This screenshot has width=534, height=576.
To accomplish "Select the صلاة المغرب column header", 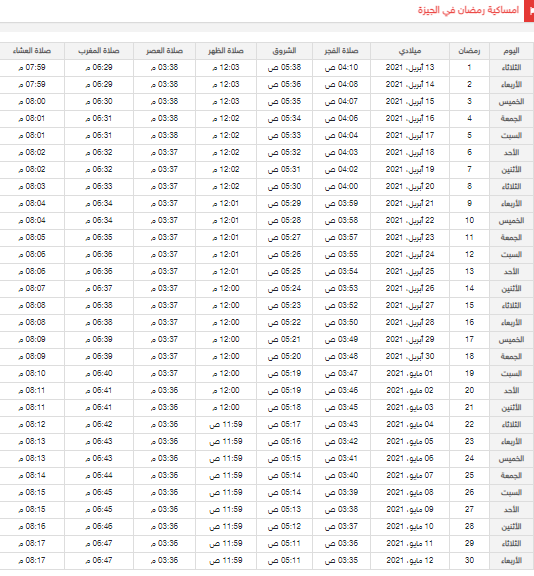I will [99, 51].
